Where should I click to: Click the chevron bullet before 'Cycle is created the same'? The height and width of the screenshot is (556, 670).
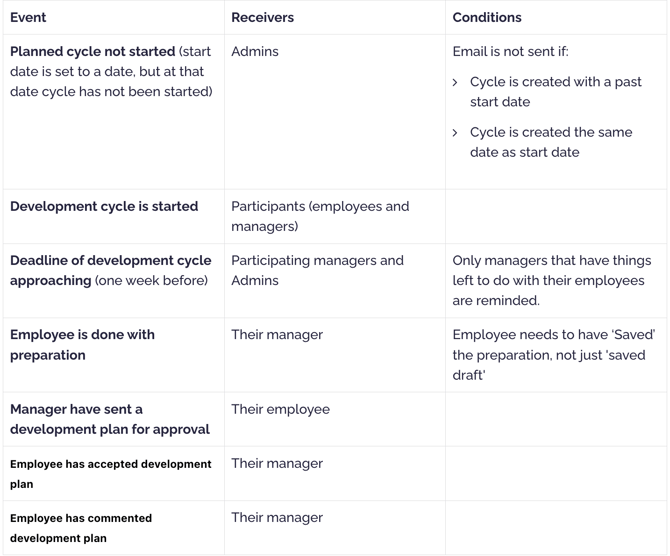(455, 132)
